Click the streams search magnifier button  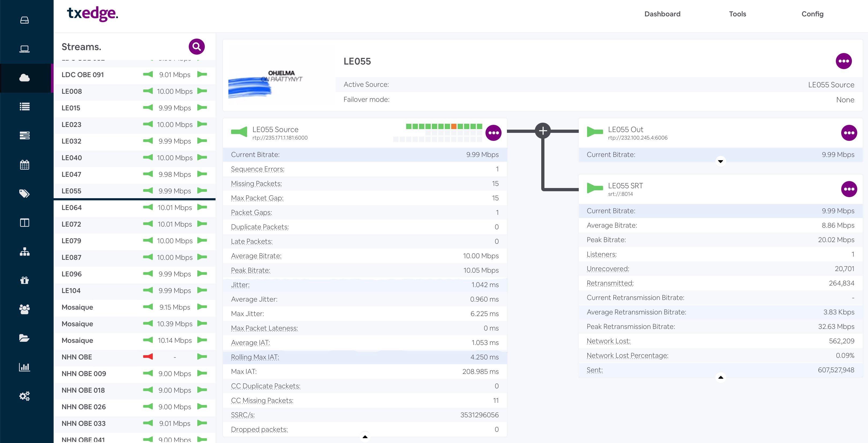tap(196, 46)
